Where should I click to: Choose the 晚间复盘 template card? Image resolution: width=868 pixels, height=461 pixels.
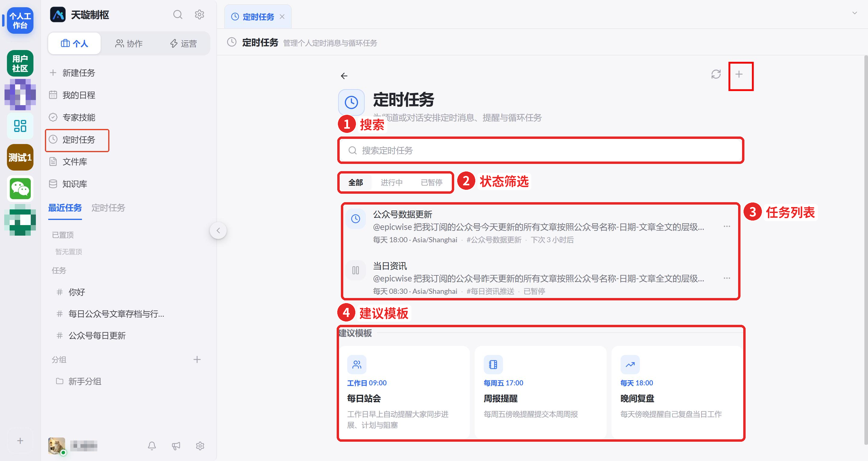[x=677, y=393]
